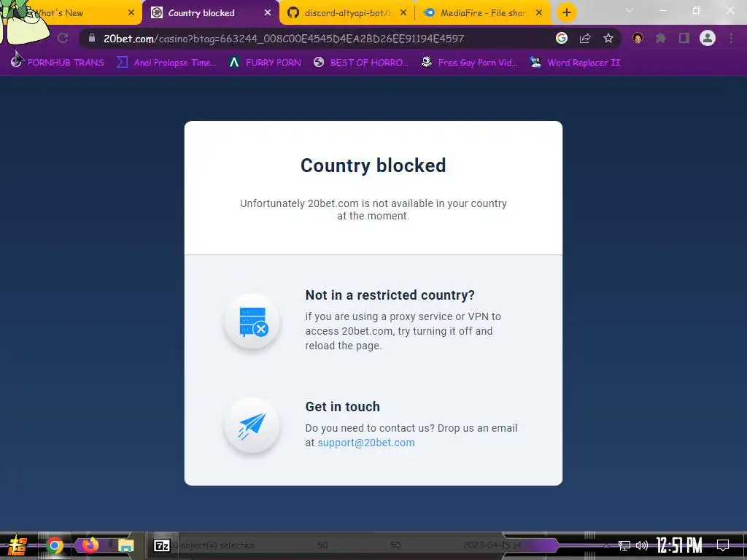Click the Country blocked heading
The height and width of the screenshot is (560, 747).
click(x=373, y=166)
